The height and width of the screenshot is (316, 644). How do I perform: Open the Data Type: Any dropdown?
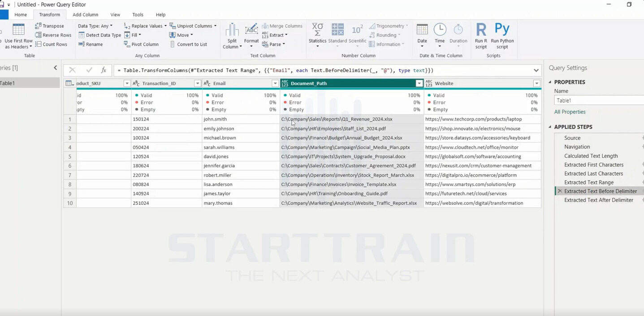(x=95, y=26)
